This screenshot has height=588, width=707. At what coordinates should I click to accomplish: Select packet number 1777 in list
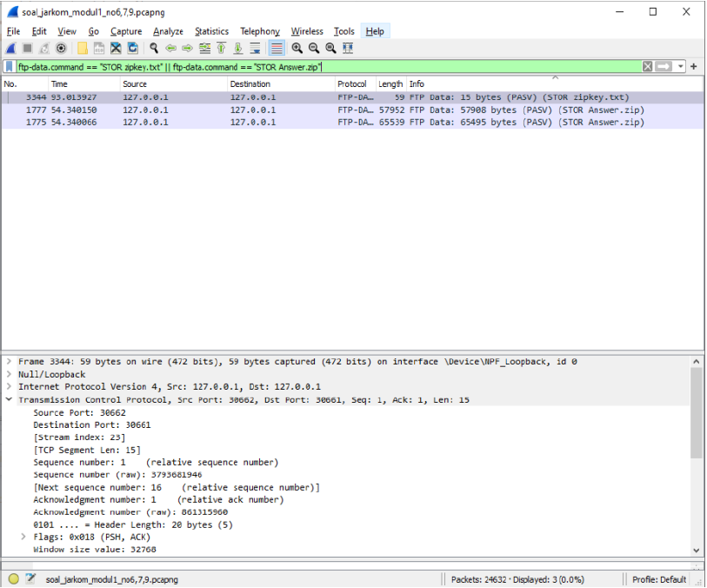pyautogui.click(x=174, y=110)
